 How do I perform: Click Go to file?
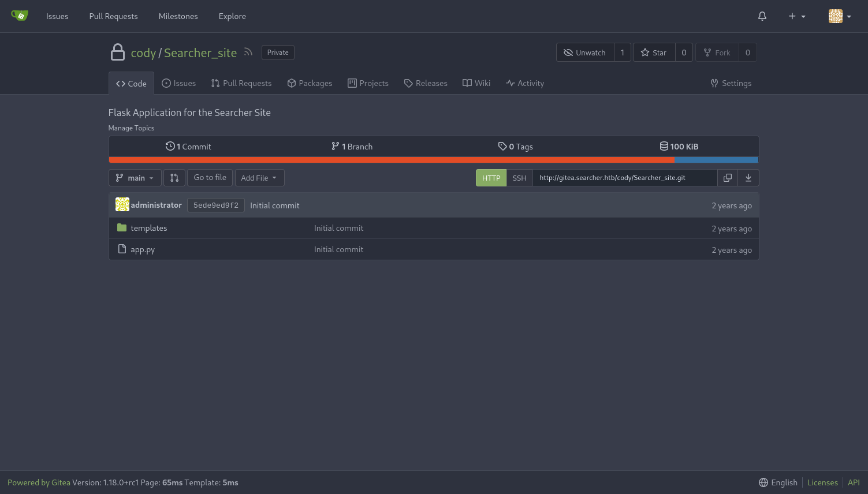click(210, 177)
